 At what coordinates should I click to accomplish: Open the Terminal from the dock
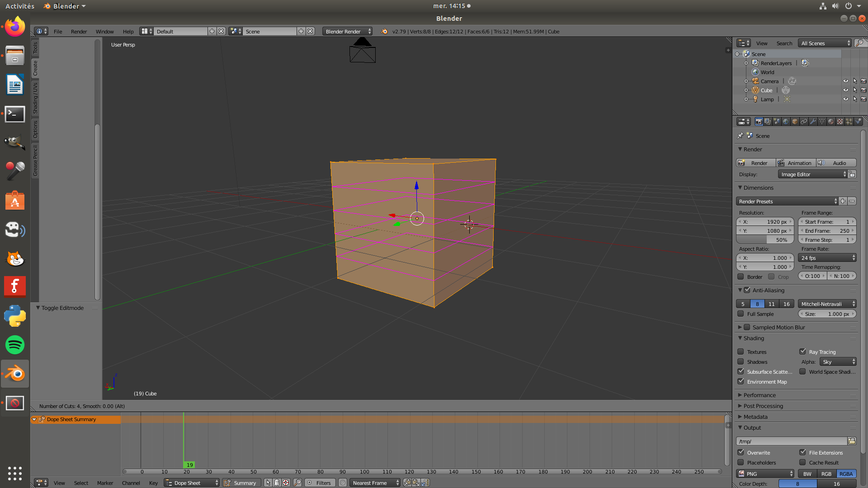coord(15,114)
